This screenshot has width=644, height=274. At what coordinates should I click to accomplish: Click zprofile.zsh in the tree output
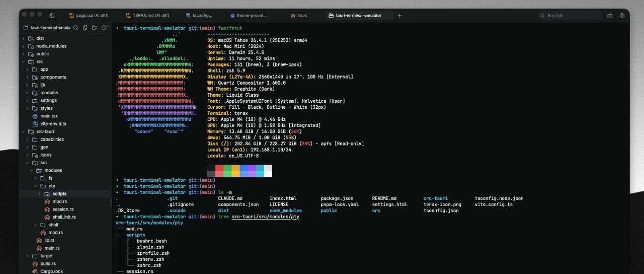[153, 253]
